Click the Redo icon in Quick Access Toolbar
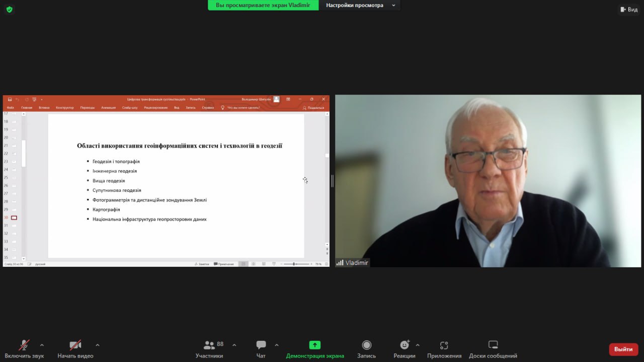Viewport: 644px width, 362px height. point(27,99)
